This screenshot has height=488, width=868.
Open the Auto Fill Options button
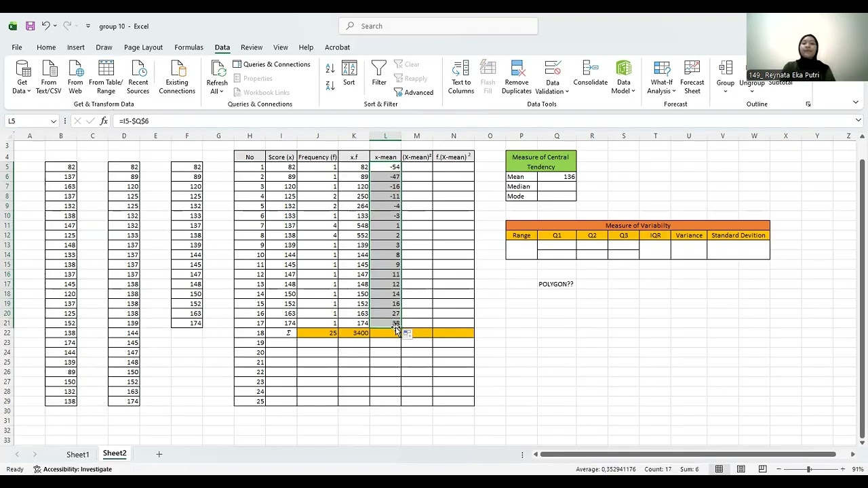click(x=407, y=334)
